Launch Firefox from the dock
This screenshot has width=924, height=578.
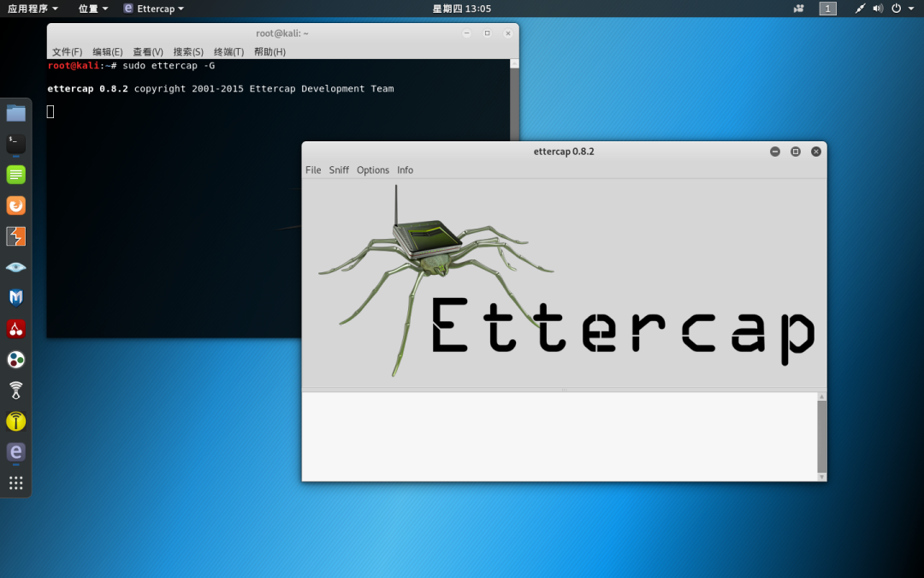[16, 206]
